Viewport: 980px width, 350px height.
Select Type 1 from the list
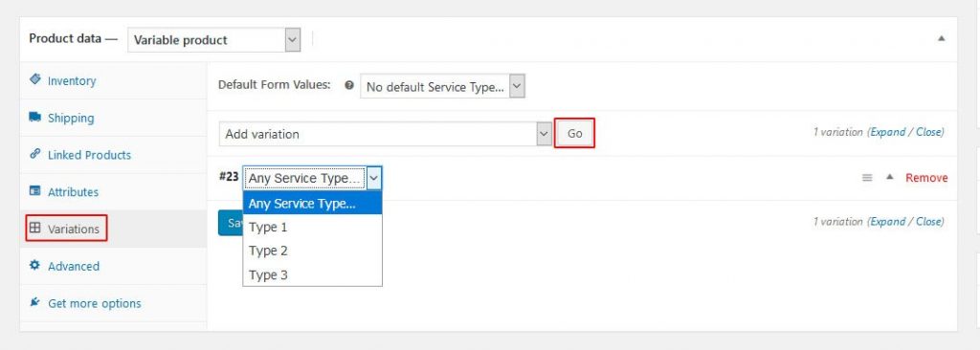[313, 227]
